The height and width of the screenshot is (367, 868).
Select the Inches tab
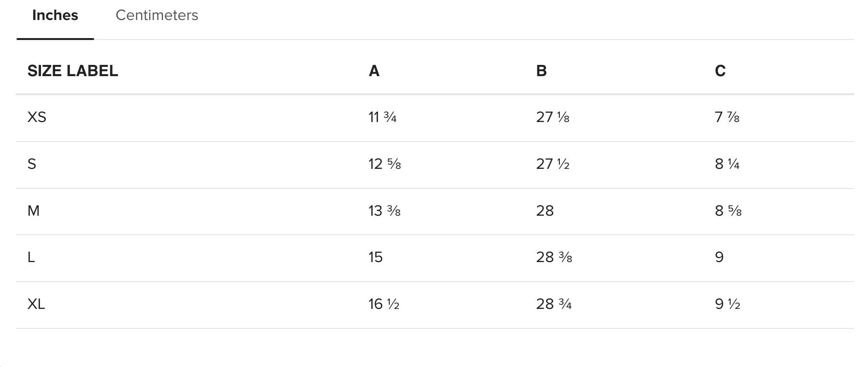click(x=55, y=15)
